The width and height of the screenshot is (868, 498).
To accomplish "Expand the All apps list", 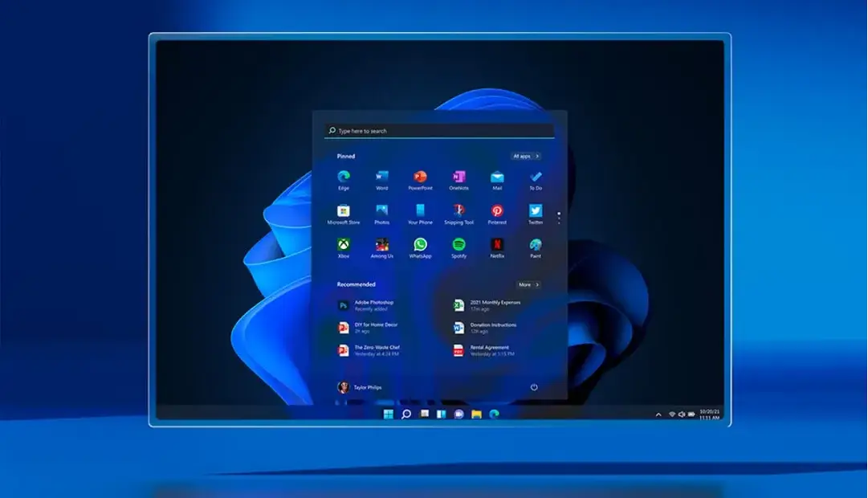I will (x=525, y=156).
